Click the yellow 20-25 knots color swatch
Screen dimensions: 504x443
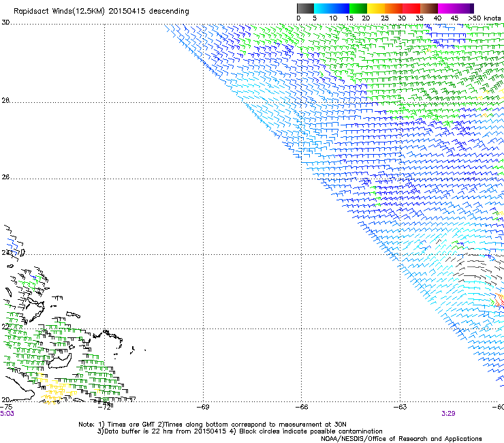376,8
